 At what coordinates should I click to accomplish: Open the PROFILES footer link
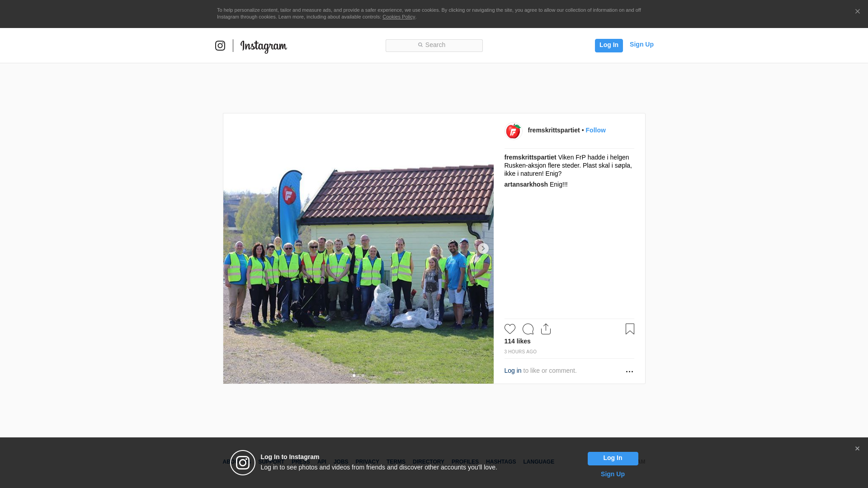tap(465, 462)
